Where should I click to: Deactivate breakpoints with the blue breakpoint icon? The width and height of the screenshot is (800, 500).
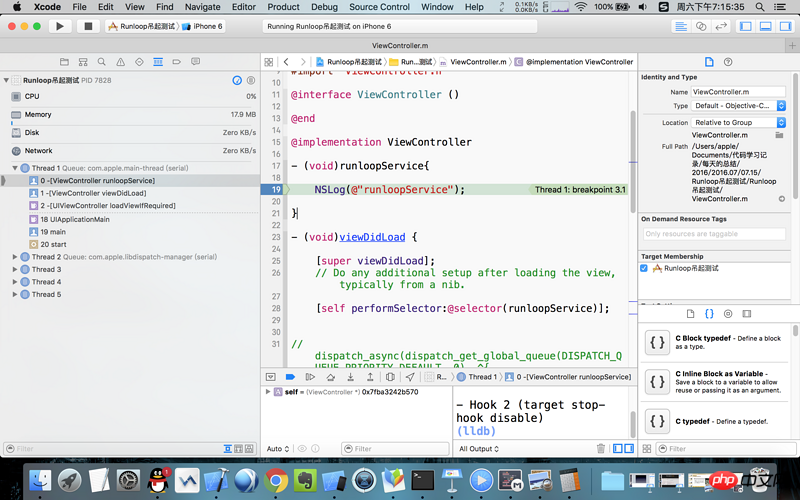(290, 377)
